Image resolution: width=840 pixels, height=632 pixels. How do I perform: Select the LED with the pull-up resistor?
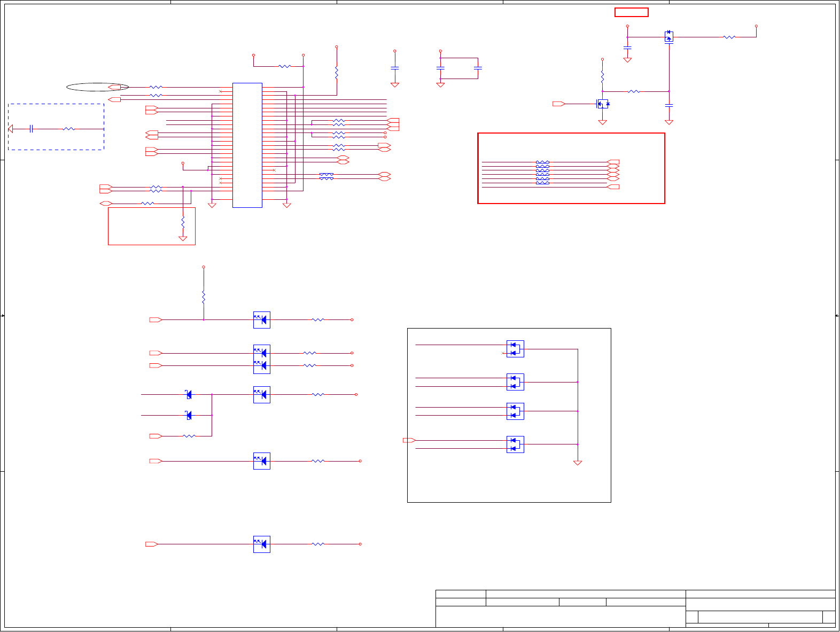(261, 319)
